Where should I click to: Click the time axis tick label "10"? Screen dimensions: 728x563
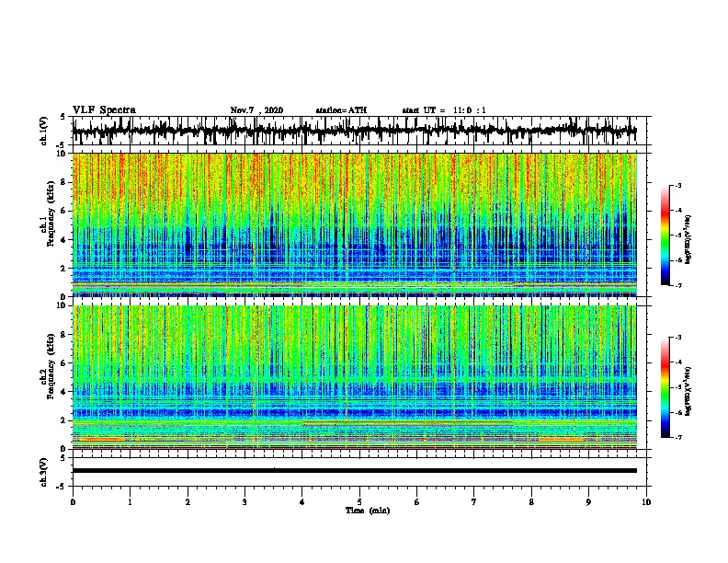pyautogui.click(x=646, y=501)
